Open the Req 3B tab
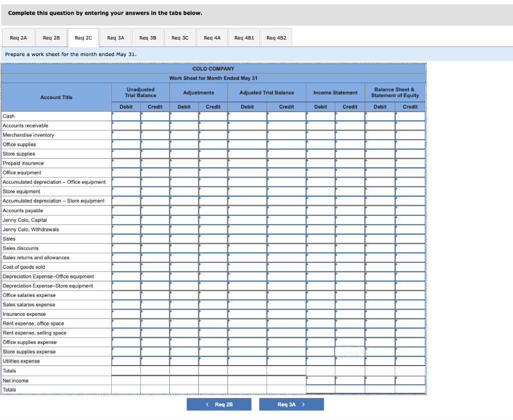 [x=147, y=37]
